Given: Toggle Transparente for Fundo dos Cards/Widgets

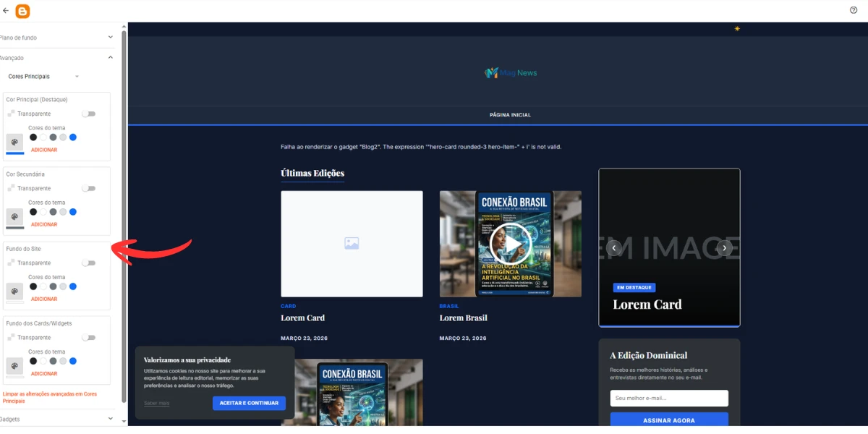Looking at the screenshot, I should (89, 337).
